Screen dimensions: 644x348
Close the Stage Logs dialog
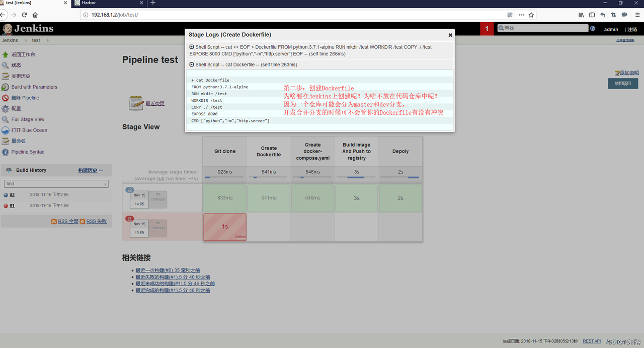tap(450, 35)
